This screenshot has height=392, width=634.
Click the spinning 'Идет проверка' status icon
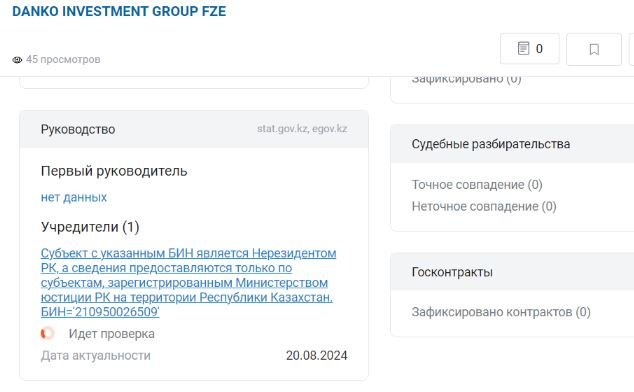pos(47,333)
